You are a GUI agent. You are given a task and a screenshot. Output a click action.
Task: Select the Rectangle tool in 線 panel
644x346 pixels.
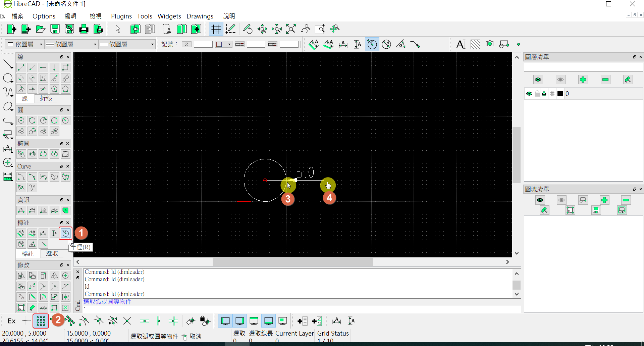tap(65, 67)
